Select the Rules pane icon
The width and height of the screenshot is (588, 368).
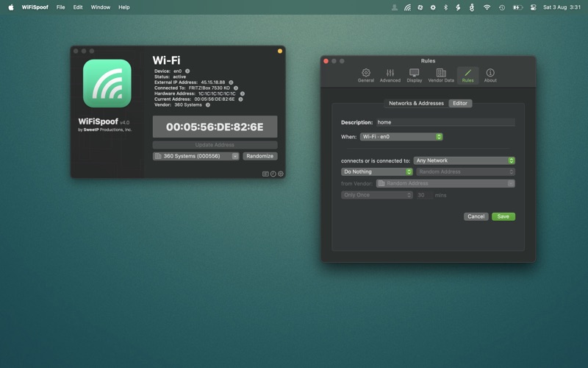pyautogui.click(x=467, y=76)
